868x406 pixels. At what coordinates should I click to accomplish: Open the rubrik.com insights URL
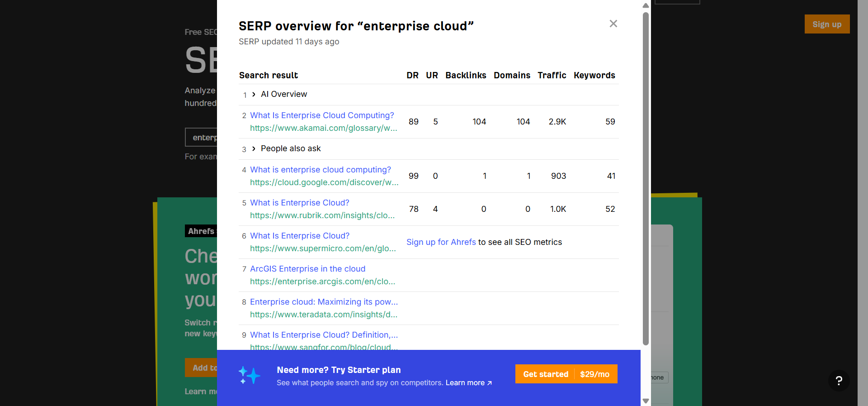[x=322, y=215]
